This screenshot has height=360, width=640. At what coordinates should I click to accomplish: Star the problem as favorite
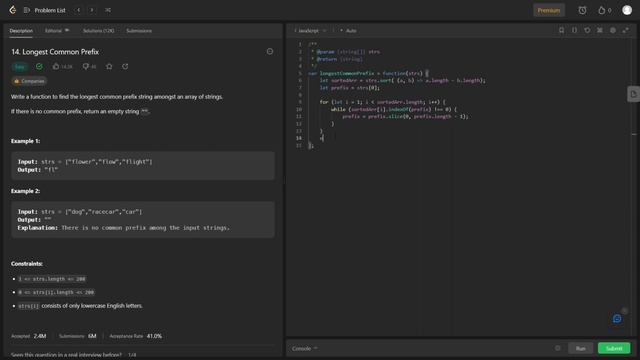click(109, 66)
